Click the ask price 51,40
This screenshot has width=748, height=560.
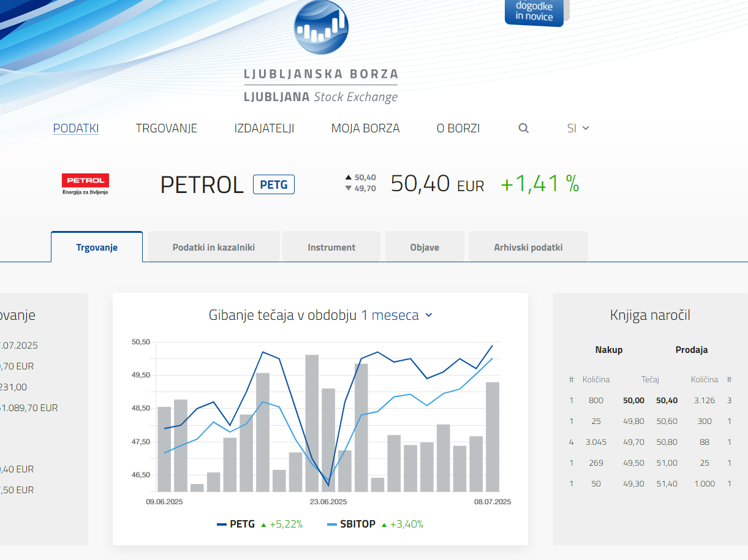[x=667, y=483]
